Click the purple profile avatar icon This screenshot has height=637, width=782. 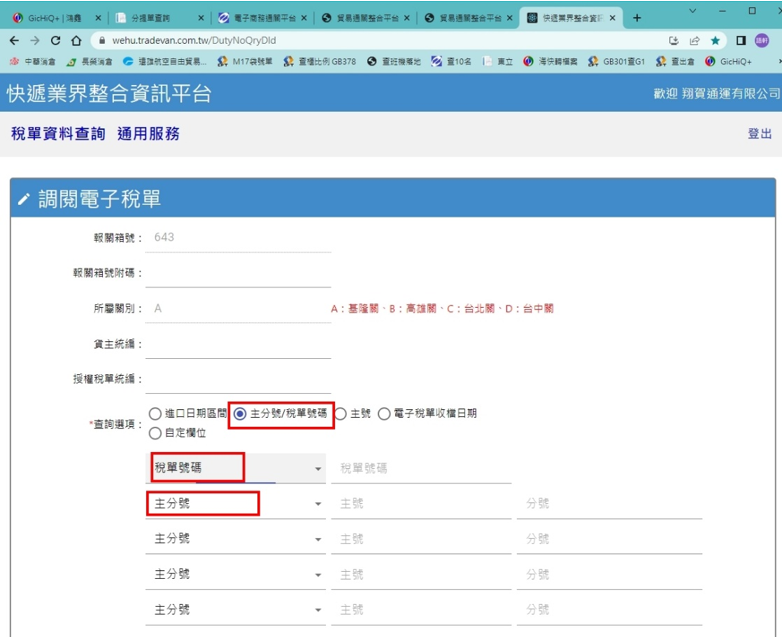[762, 41]
